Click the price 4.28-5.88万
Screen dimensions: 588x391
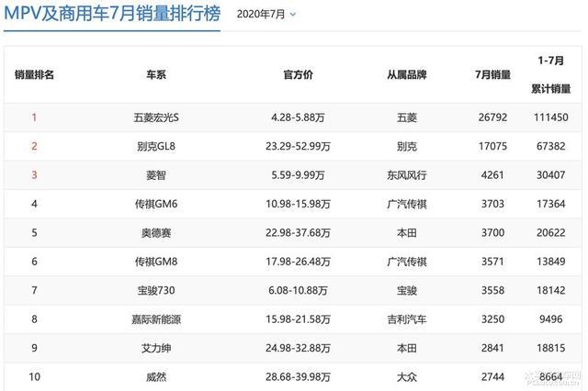pyautogui.click(x=298, y=117)
